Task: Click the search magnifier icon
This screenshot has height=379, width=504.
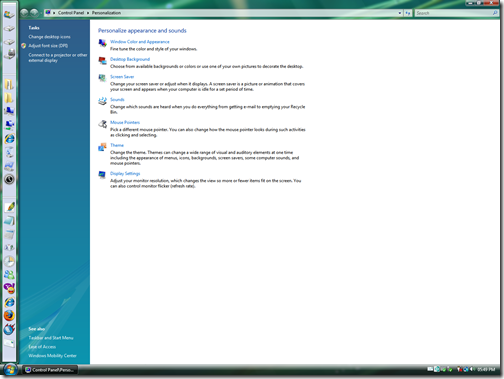Action: (x=495, y=13)
